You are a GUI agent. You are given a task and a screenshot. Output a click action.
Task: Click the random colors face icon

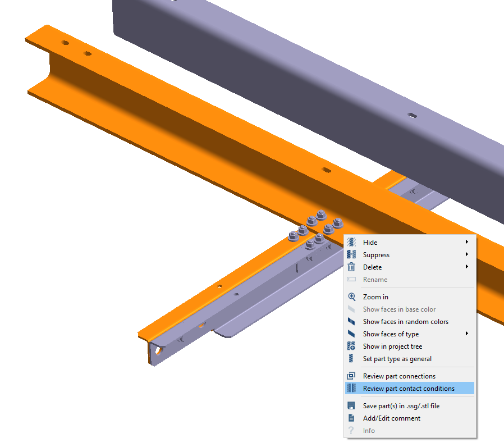pyautogui.click(x=351, y=322)
